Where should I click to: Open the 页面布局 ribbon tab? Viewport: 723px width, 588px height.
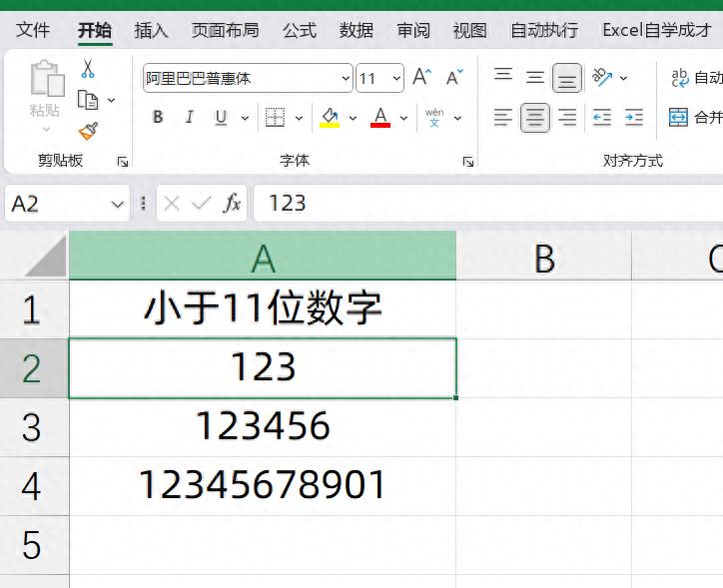click(226, 30)
